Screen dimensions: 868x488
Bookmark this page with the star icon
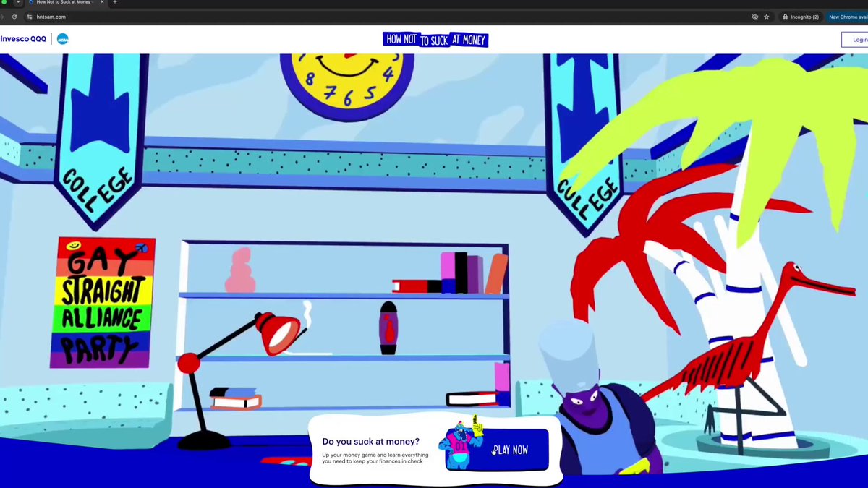(767, 17)
